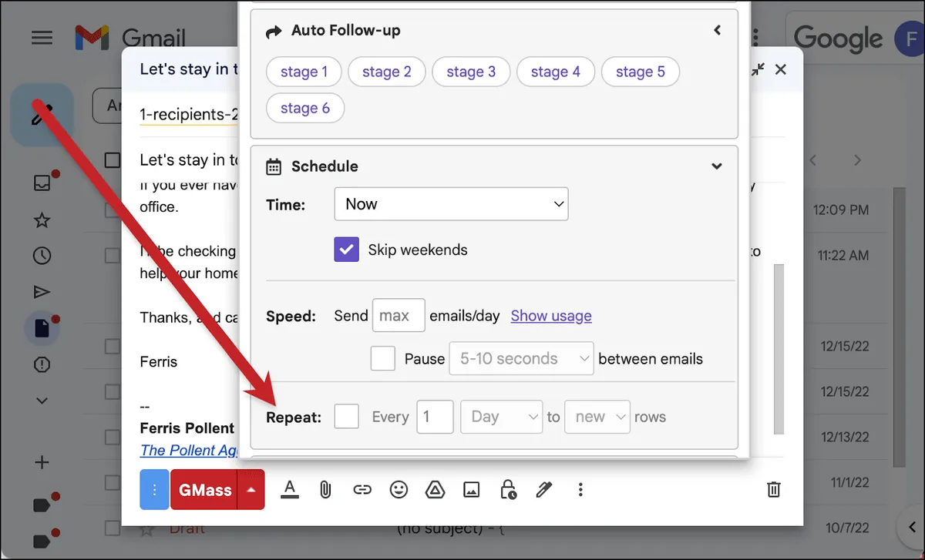Viewport: 925px width, 560px height.
Task: Click the Google account avatar F
Action: point(910,38)
